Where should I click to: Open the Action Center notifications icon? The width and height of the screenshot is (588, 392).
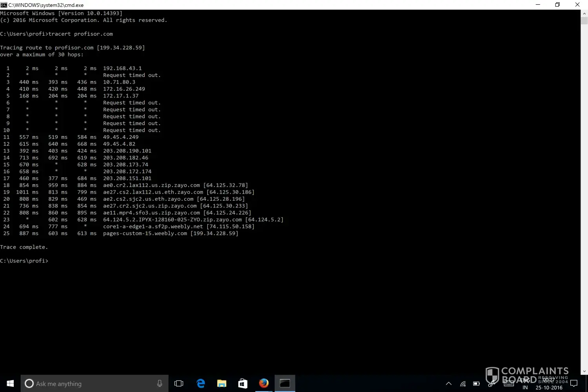(574, 383)
